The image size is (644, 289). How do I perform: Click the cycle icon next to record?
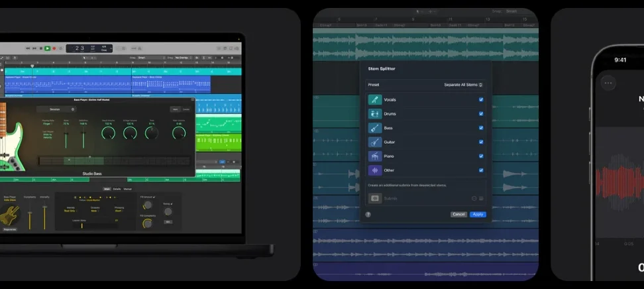pyautogui.click(x=60, y=48)
